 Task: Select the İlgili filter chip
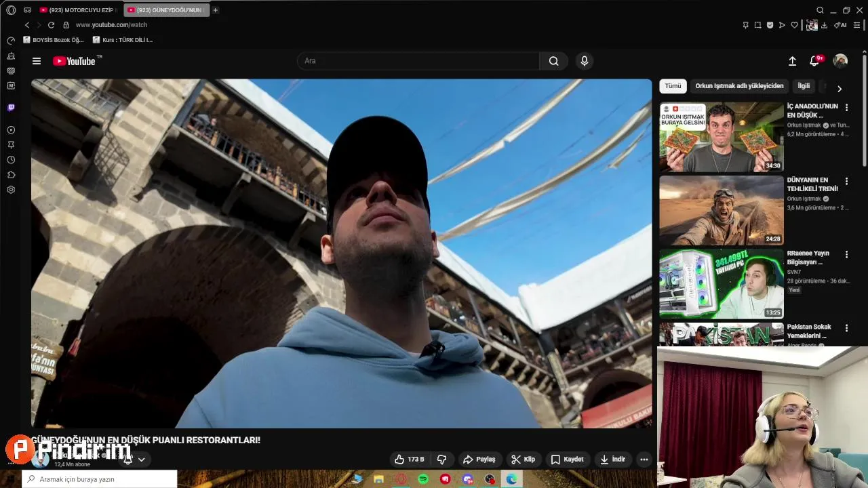tap(804, 86)
